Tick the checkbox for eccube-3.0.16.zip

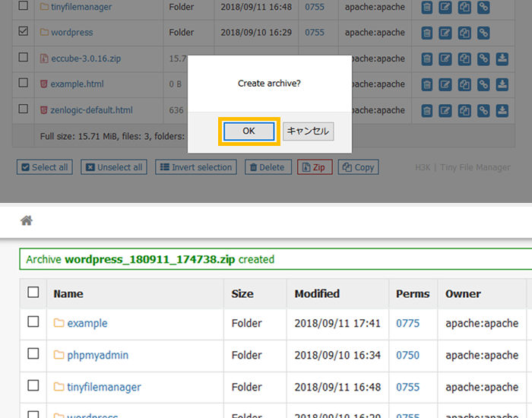point(23,58)
